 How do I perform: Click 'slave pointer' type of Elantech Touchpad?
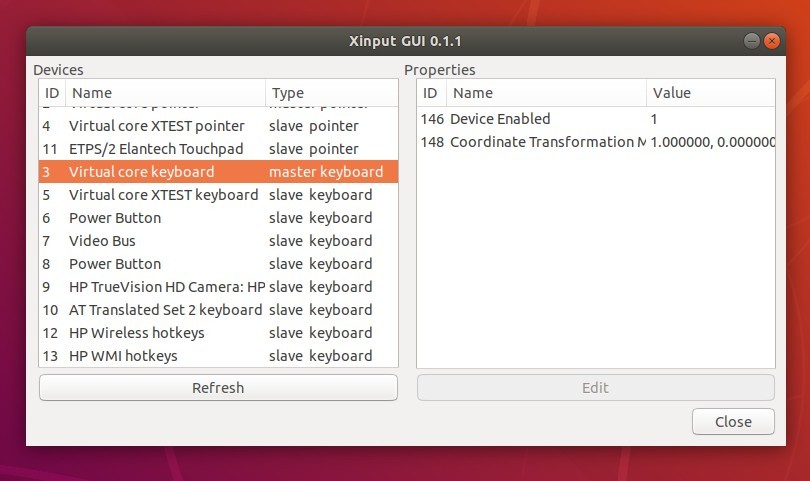coord(314,149)
